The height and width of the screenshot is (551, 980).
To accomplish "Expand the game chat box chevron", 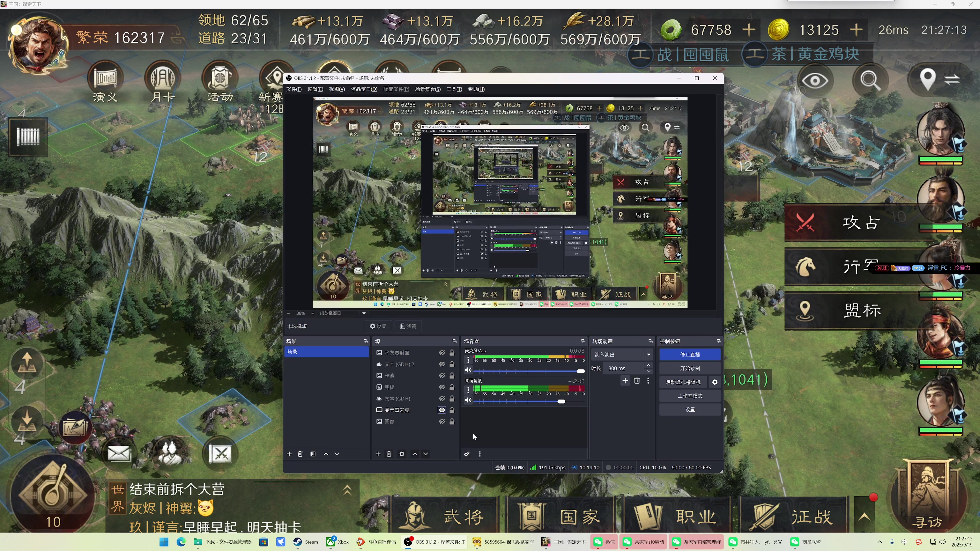I will [347, 490].
